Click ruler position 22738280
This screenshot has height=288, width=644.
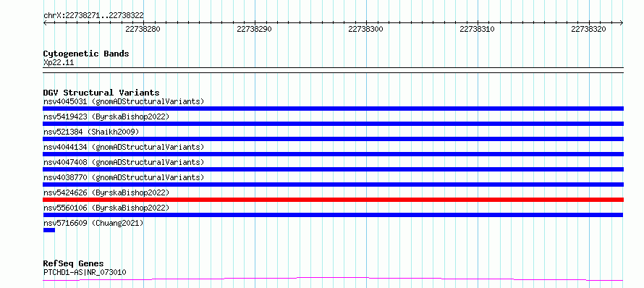tap(143, 29)
